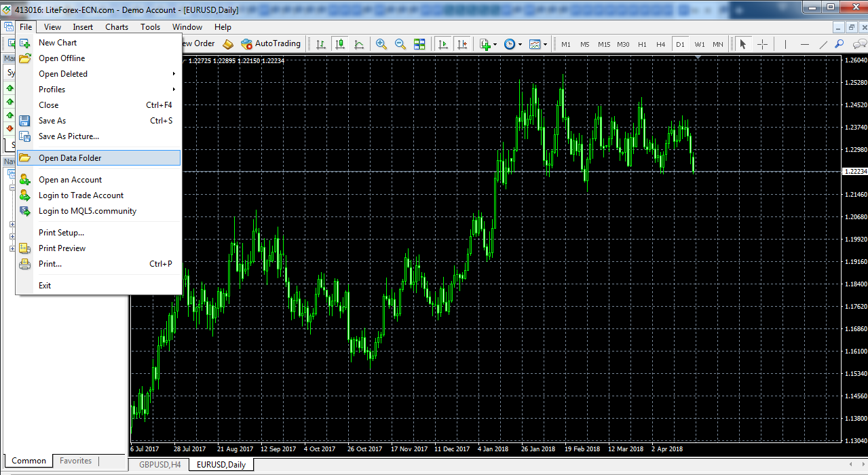Select Login to MQL5.community

point(99,211)
